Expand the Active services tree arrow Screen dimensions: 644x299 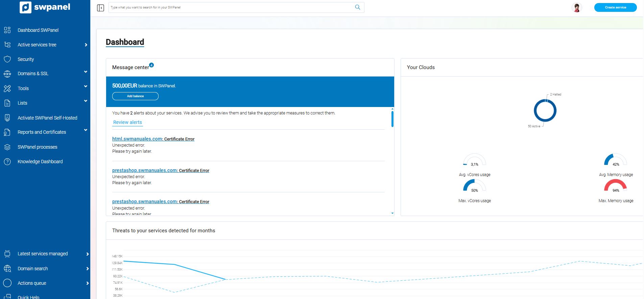(86, 45)
